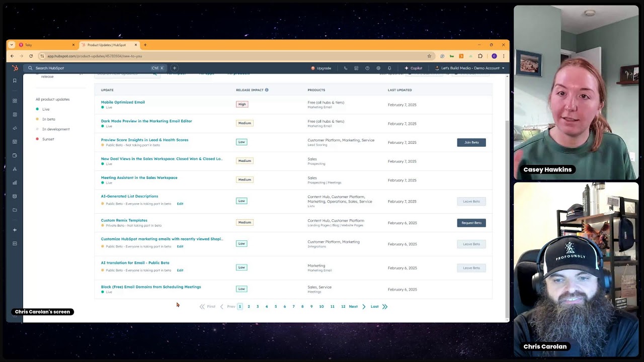Go to pagination page 2
Screen dimensions: 644x362
(249, 306)
